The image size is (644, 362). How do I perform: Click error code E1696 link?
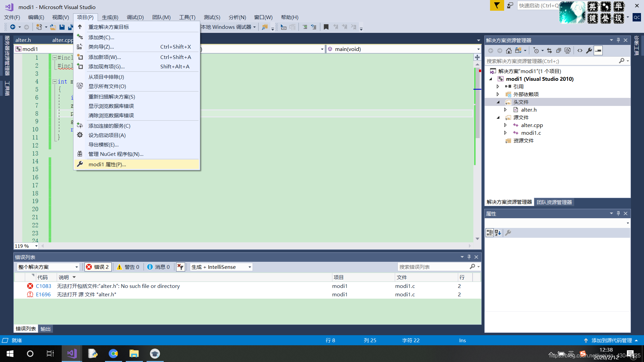(43, 294)
